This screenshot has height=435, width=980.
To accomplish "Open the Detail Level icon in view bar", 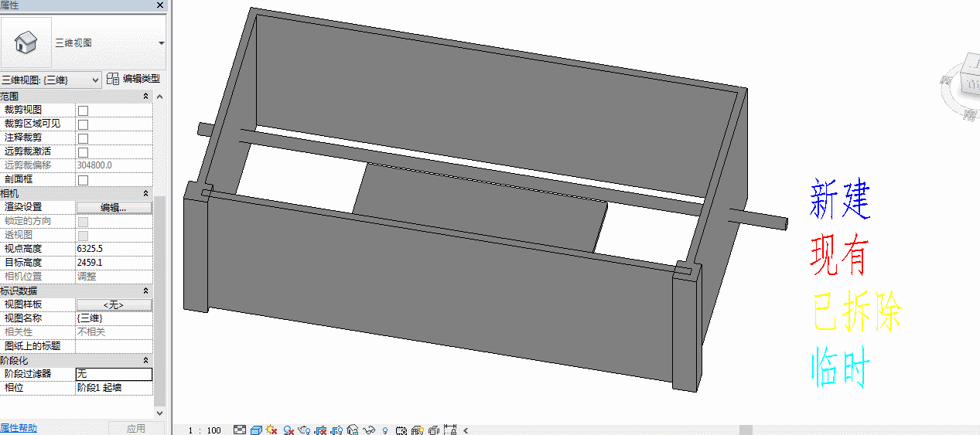I will 240,430.
